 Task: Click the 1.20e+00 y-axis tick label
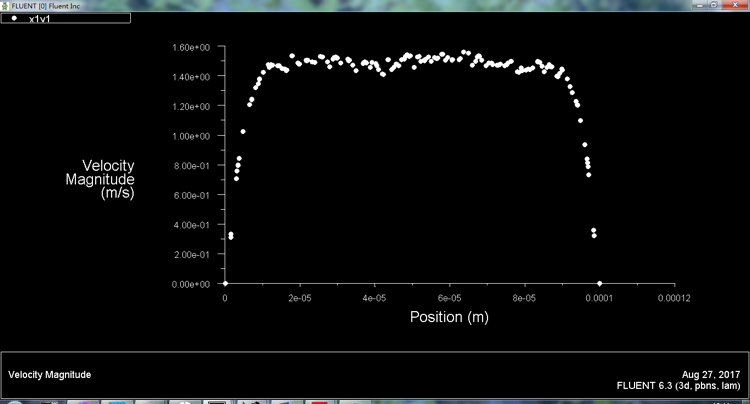[191, 107]
